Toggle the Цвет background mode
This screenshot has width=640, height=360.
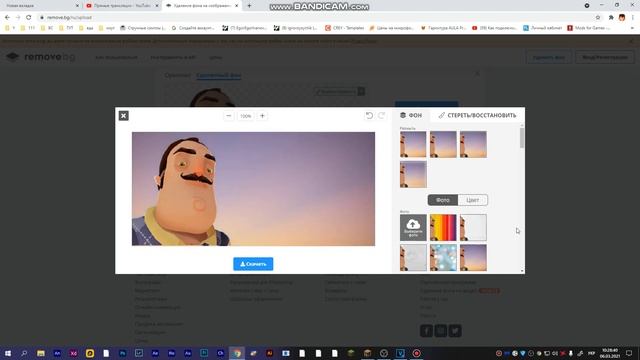pos(473,200)
